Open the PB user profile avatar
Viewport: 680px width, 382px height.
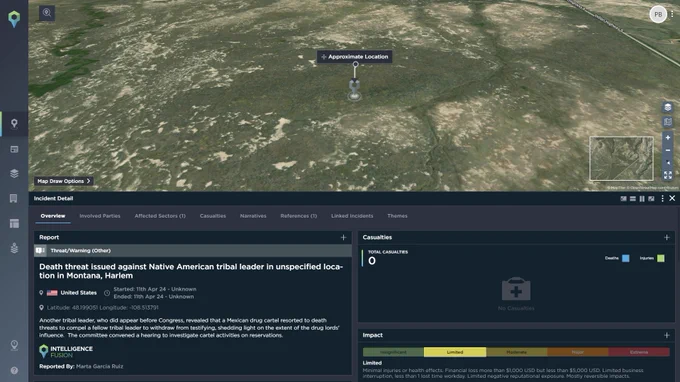658,14
